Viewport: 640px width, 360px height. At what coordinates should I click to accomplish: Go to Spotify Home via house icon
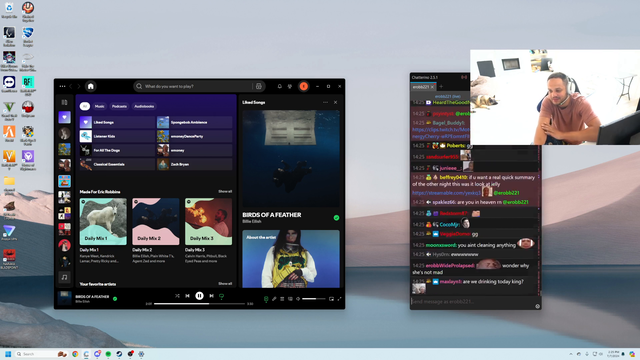(x=91, y=86)
